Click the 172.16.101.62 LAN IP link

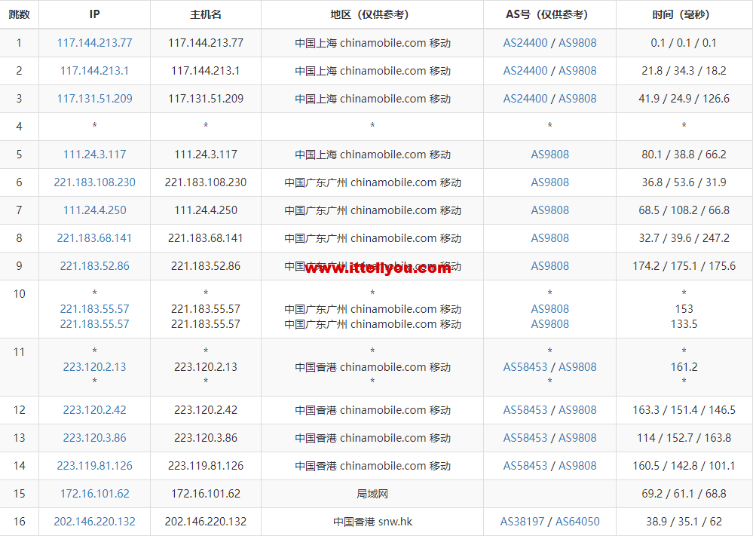click(x=94, y=494)
